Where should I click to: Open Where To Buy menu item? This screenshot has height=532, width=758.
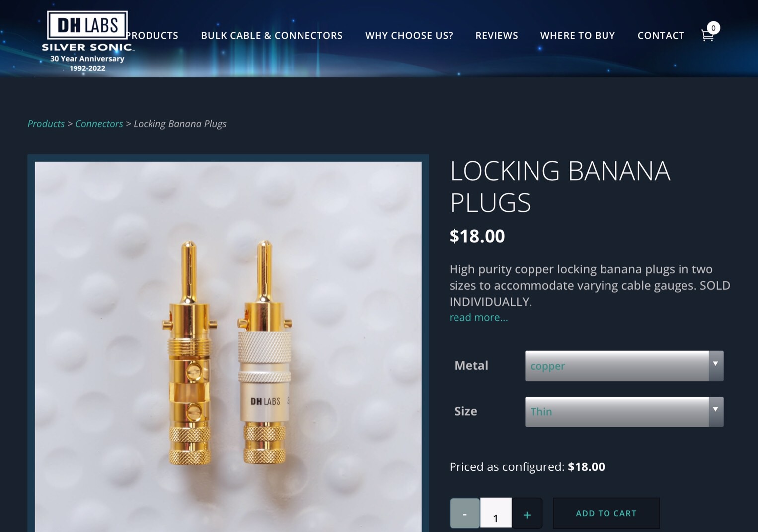pos(578,36)
